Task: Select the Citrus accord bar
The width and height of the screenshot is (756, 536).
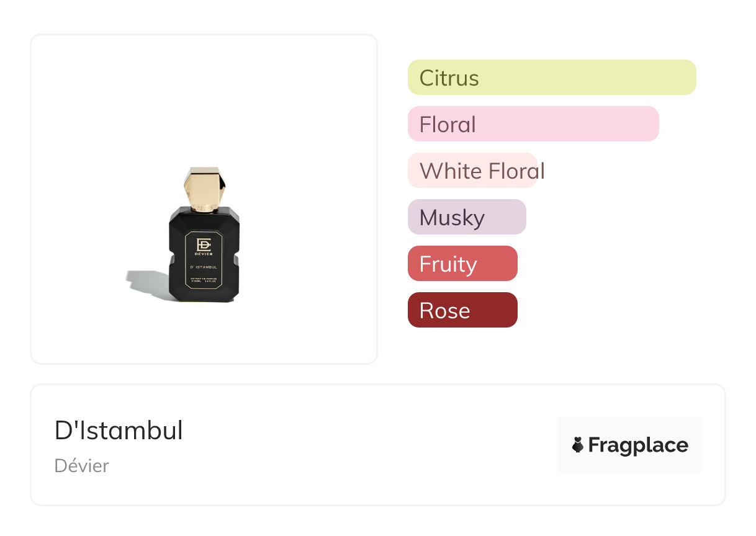Action: pyautogui.click(x=551, y=78)
